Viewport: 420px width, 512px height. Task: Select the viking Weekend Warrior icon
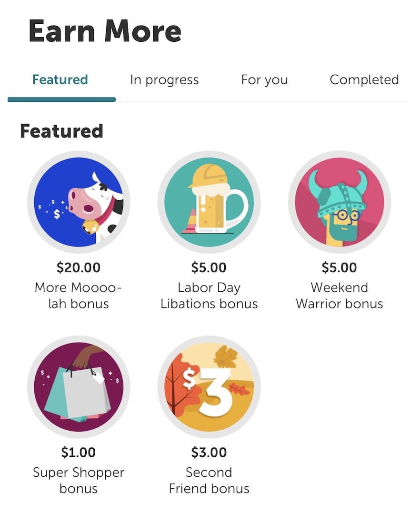tap(339, 202)
